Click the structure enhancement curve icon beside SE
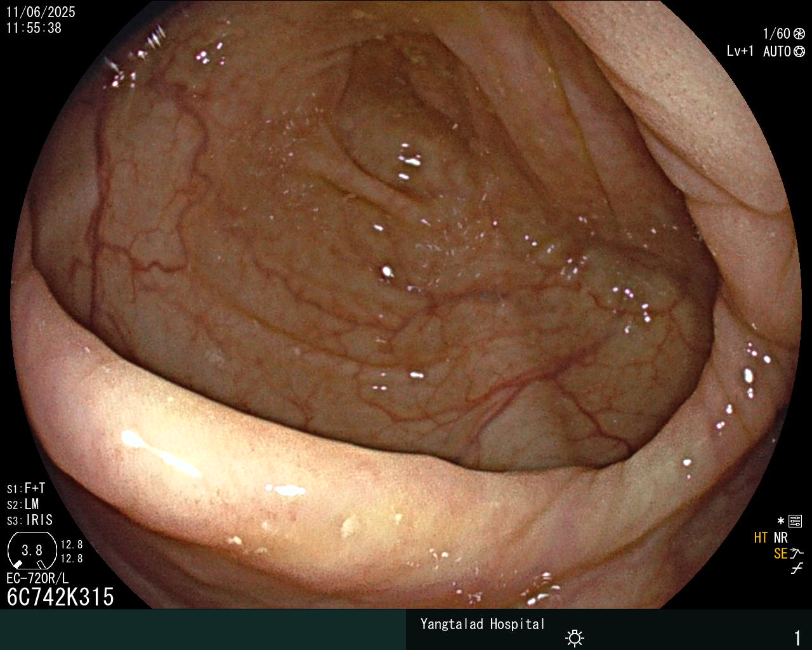812x650 pixels. click(797, 554)
